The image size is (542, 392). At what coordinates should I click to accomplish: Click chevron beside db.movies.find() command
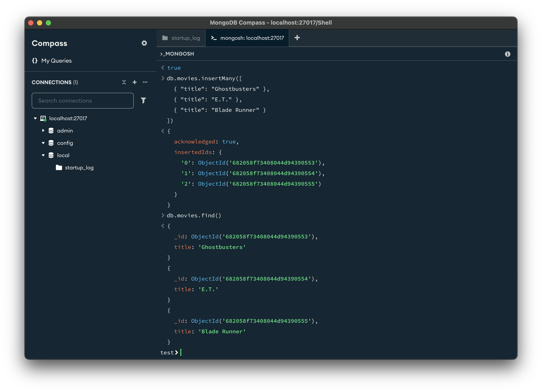click(x=163, y=215)
